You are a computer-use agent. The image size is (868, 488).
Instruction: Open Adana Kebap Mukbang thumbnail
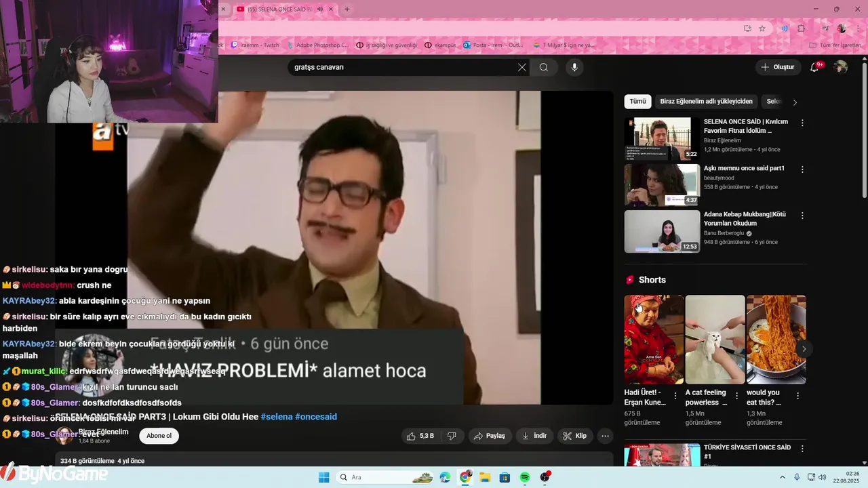tap(662, 231)
